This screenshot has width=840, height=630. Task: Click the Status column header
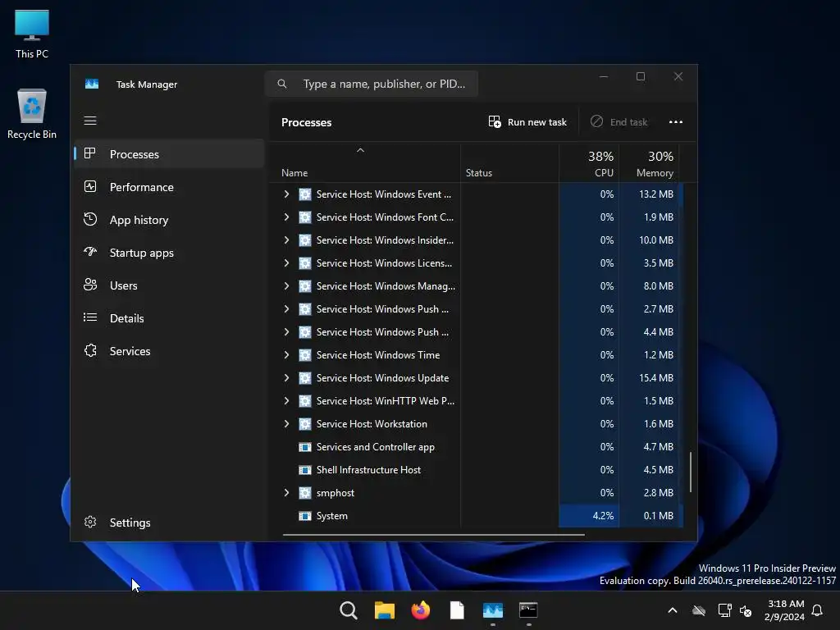(x=509, y=163)
